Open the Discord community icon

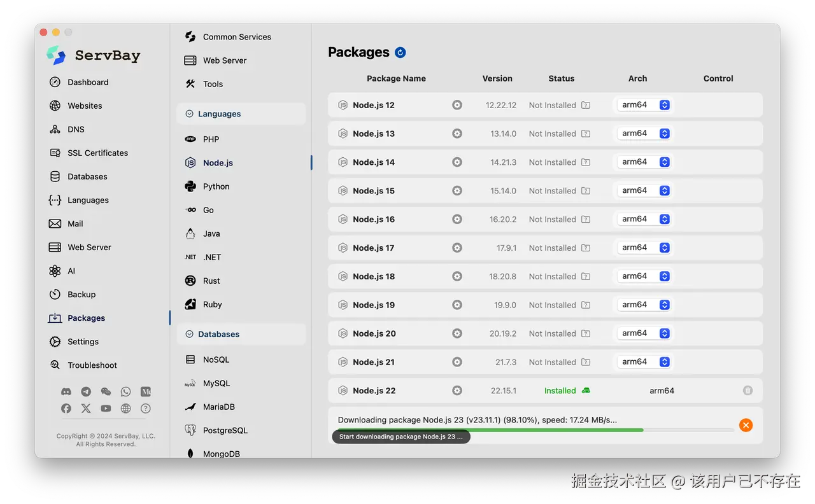pyautogui.click(x=66, y=392)
